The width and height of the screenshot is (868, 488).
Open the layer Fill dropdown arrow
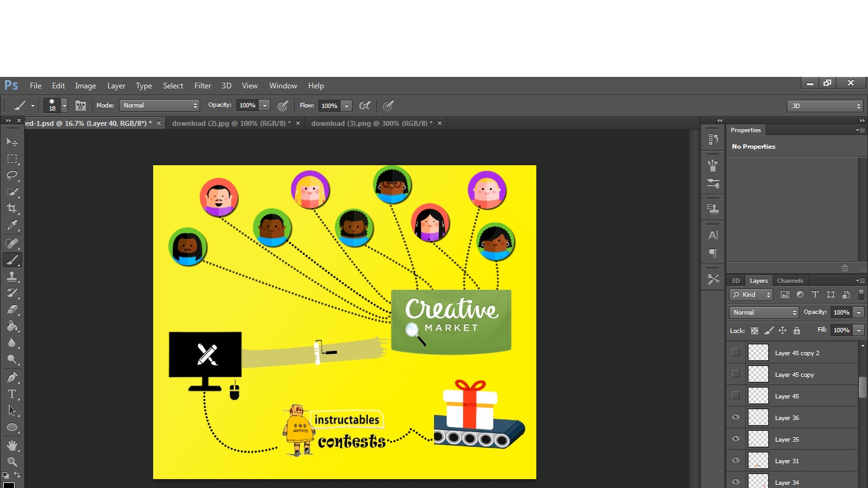(x=858, y=330)
